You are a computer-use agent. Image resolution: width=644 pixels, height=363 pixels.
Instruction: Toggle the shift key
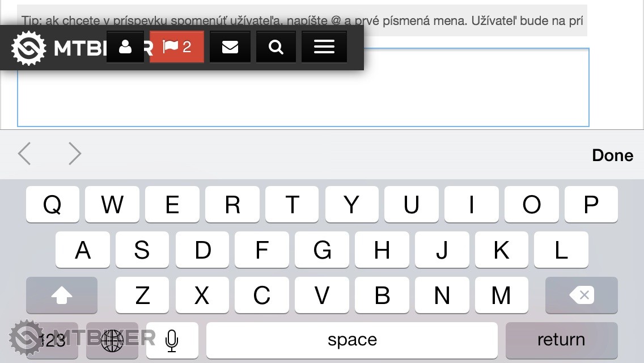pyautogui.click(x=62, y=295)
